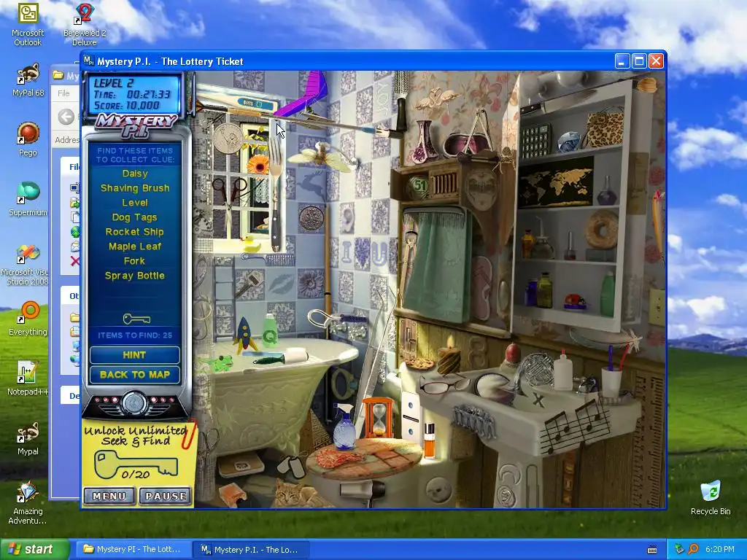The height and width of the screenshot is (560, 747).
Task: Click the HINT button
Action: (x=134, y=355)
